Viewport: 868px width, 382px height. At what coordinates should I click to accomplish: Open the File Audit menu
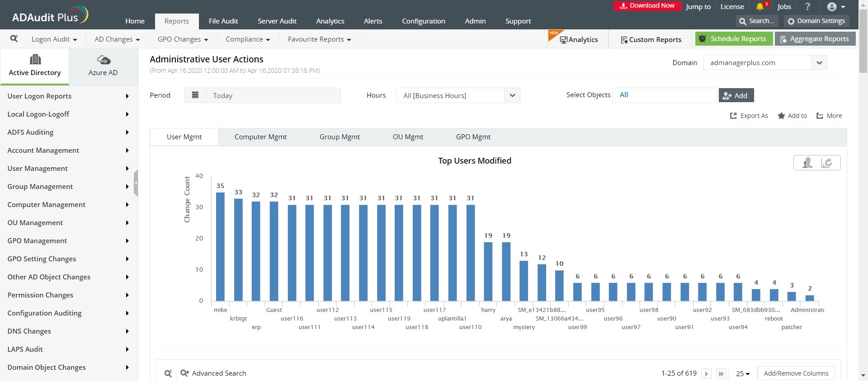[x=223, y=21]
